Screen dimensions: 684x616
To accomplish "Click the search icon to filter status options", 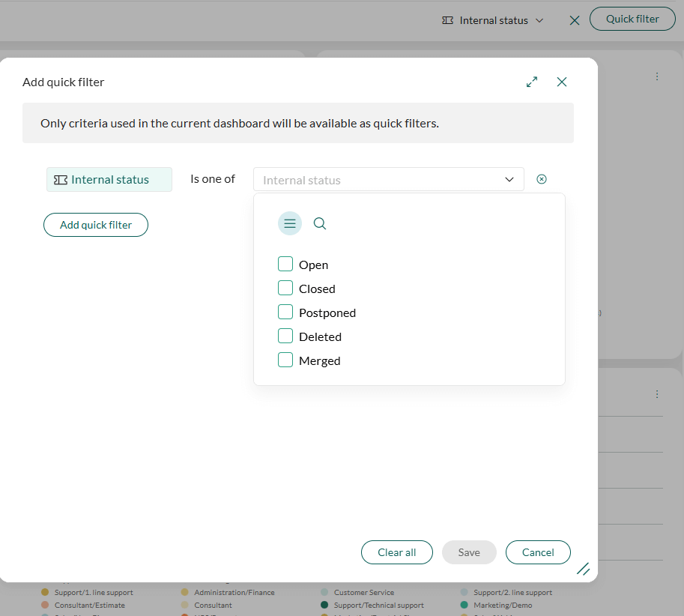I will 320,223.
